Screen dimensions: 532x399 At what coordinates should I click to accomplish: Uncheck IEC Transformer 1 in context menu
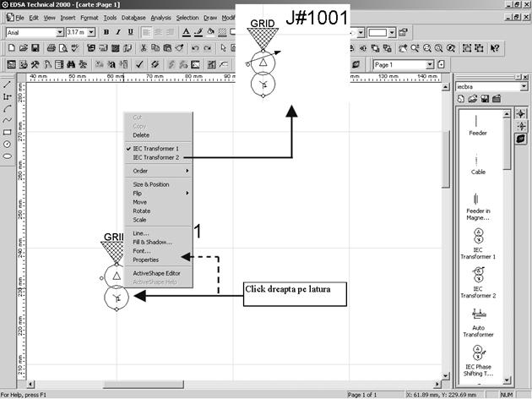[155, 149]
